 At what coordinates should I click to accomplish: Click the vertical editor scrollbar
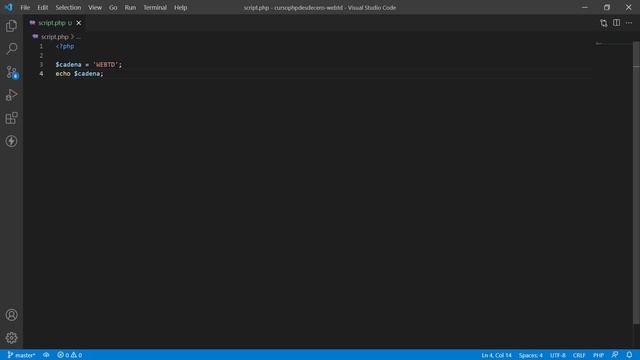tap(636, 183)
